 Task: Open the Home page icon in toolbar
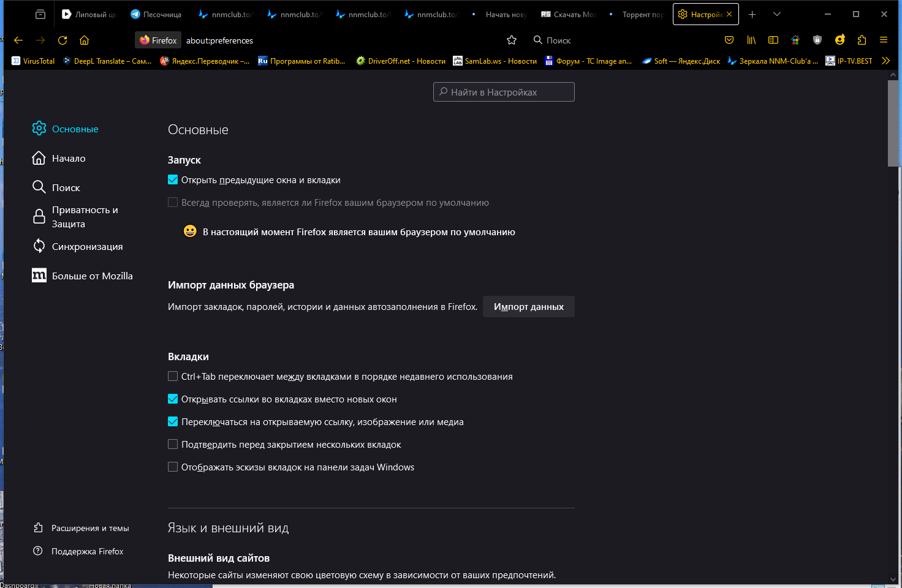(x=85, y=40)
